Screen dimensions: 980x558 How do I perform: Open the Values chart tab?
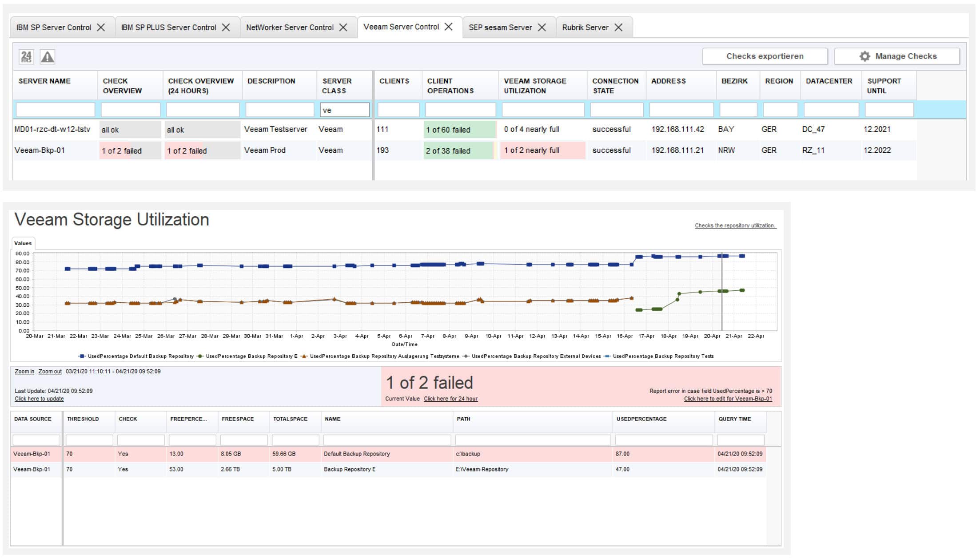[x=23, y=243]
